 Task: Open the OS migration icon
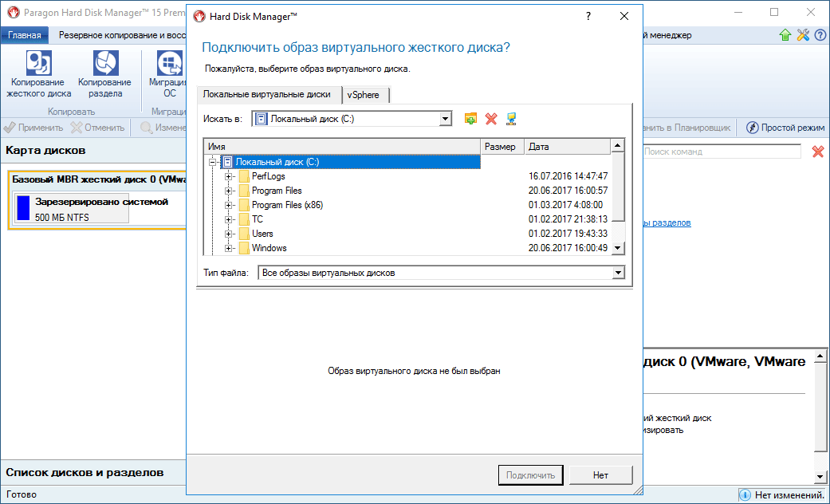[x=170, y=64]
